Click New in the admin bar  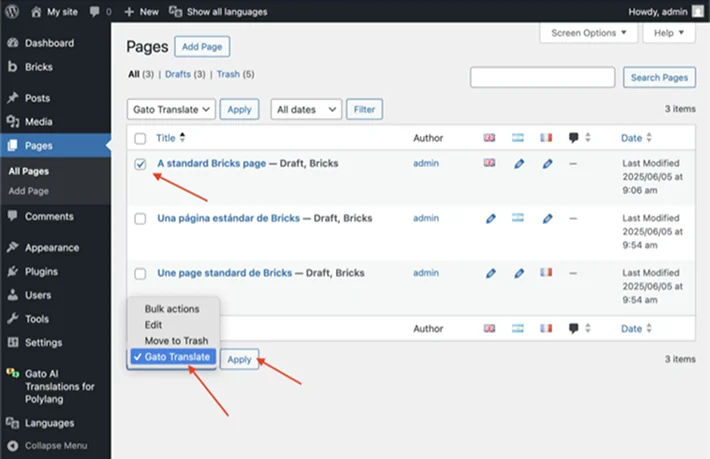(x=141, y=12)
